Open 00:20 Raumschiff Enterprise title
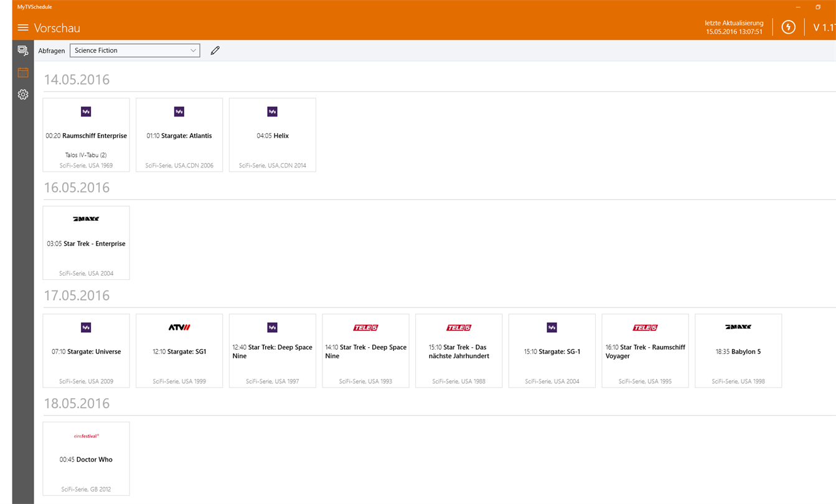Image resolution: width=836 pixels, height=504 pixels. [x=86, y=136]
